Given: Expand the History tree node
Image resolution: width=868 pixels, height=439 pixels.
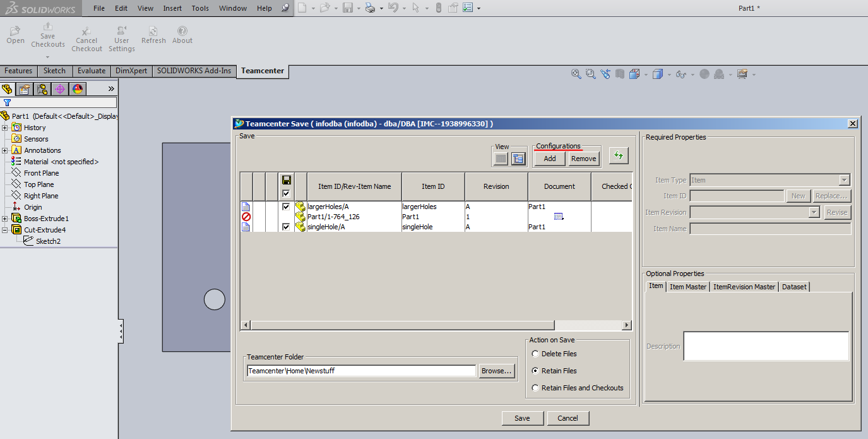Looking at the screenshot, I should pyautogui.click(x=4, y=128).
